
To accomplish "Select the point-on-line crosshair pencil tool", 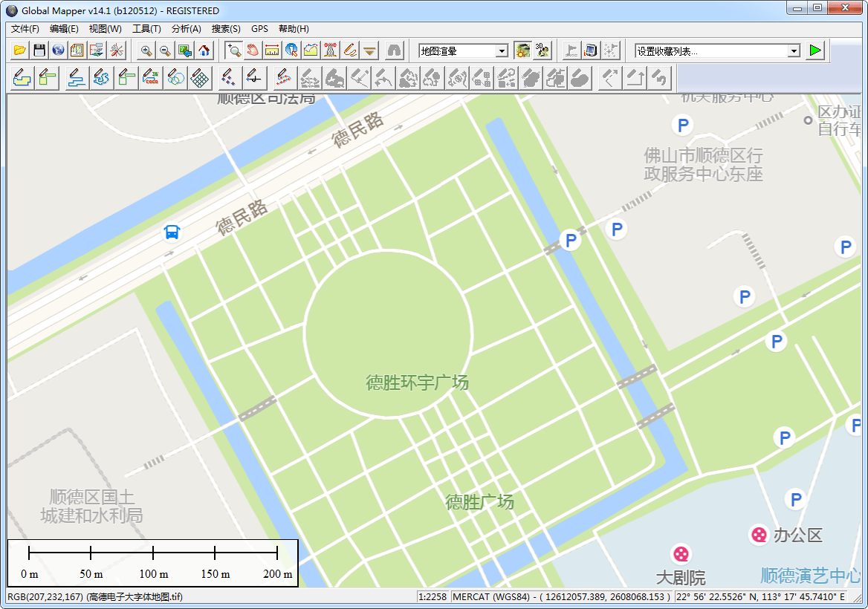I will point(254,77).
